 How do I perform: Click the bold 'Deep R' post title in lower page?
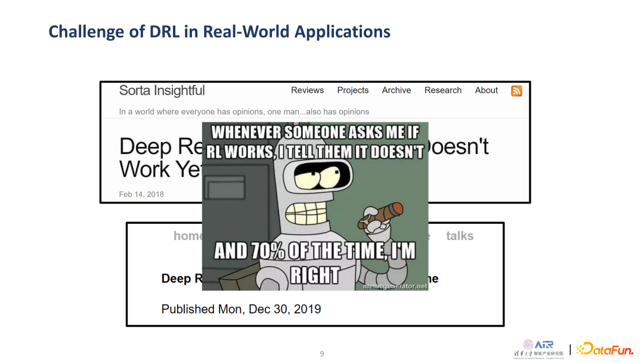[181, 279]
